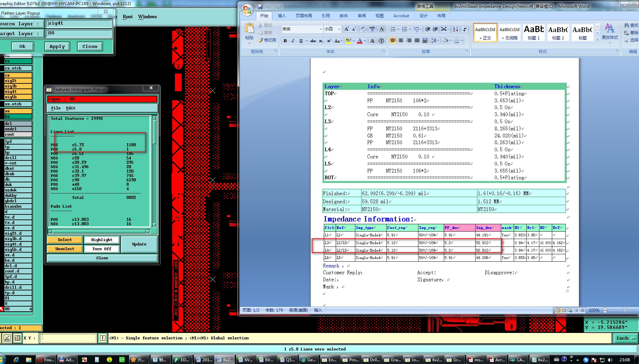Viewport: 639px width, 364px height.
Task: Toggle the sig2t layer in layer list
Action: [18, 81]
